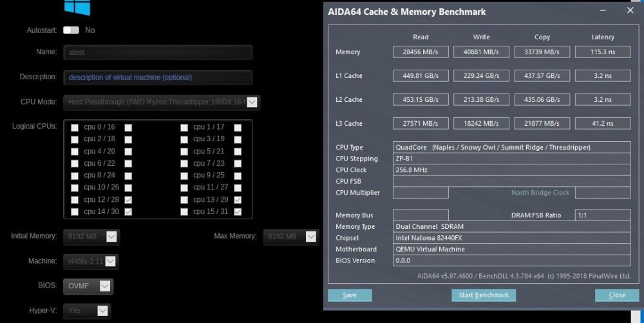Tick the thread 27 checkbox in the cpu 11 / 27 row

[238, 188]
